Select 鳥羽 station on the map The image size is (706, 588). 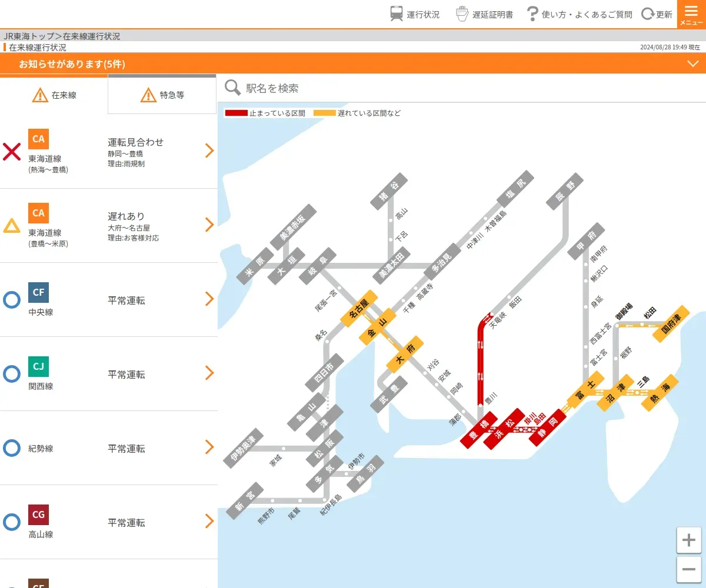(366, 474)
